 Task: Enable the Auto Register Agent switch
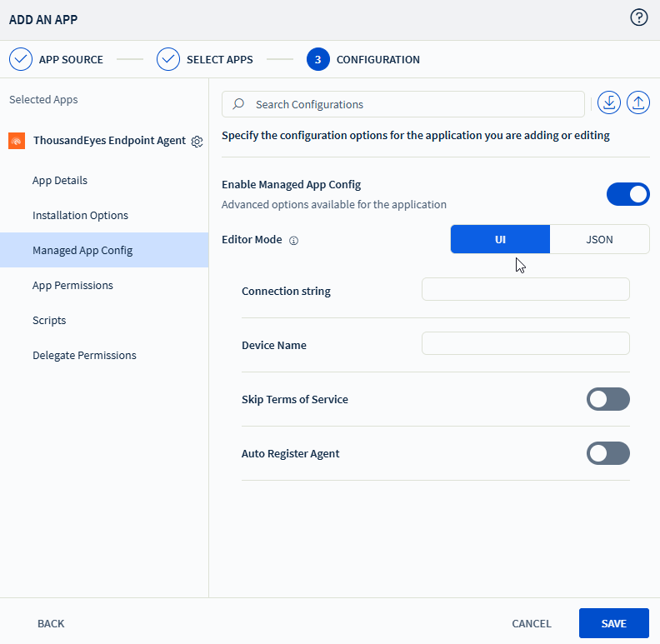click(x=607, y=453)
